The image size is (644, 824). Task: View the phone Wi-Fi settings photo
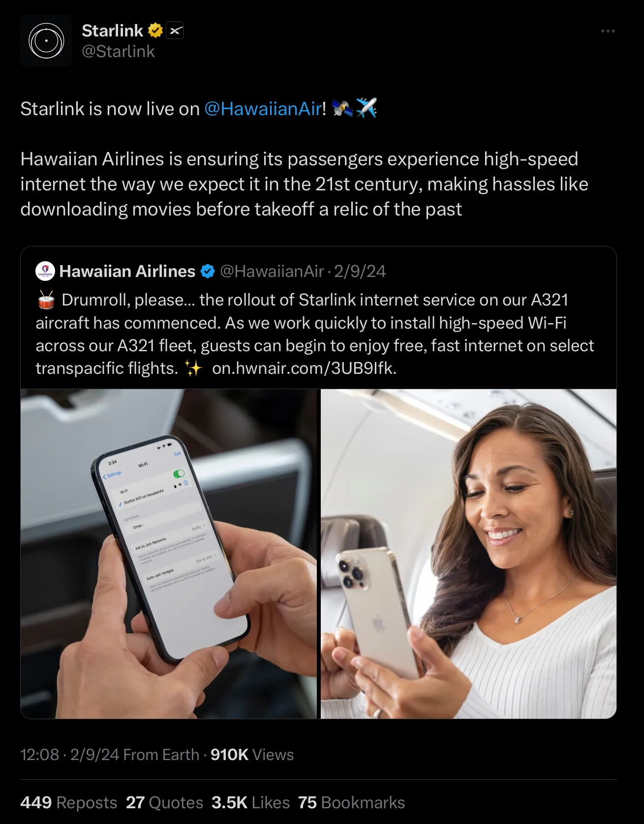tap(169, 554)
